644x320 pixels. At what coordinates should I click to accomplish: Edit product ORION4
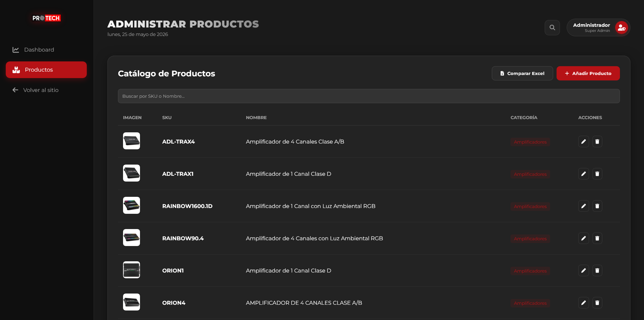point(583,303)
